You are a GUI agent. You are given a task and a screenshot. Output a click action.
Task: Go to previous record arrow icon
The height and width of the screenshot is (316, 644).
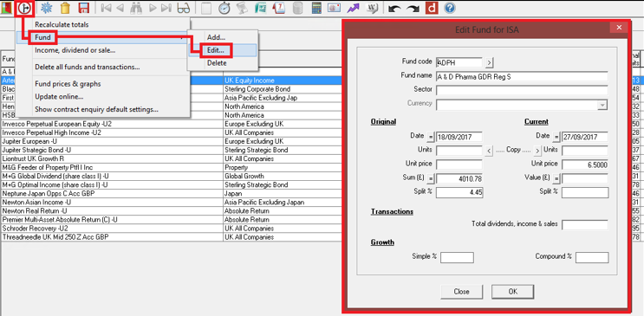(x=120, y=8)
